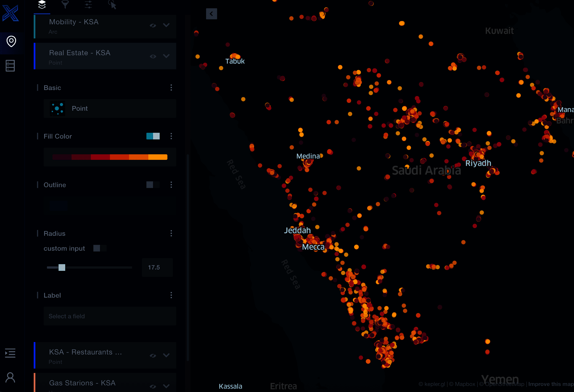Expand the Gas Starions - KSA layer
574x392 pixels.
(x=166, y=386)
